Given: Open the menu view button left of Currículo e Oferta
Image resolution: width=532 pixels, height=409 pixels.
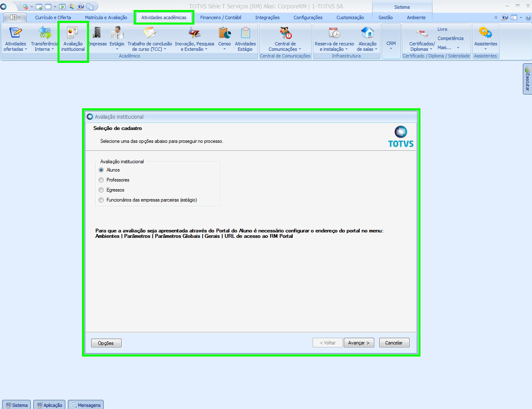Looking at the screenshot, I should [15, 17].
